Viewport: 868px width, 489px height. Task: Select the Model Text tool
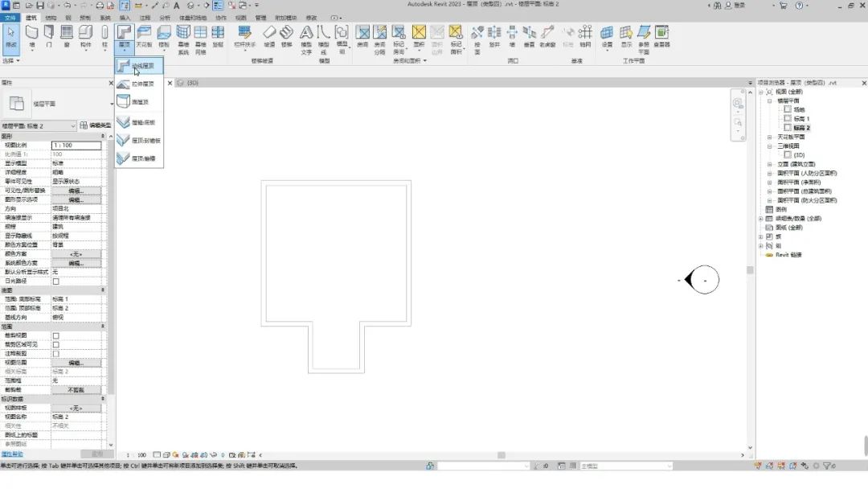click(x=306, y=39)
